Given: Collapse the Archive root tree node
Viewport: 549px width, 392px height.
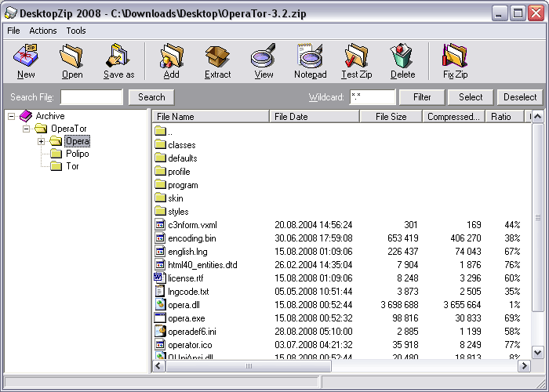Looking at the screenshot, I should click(x=12, y=116).
